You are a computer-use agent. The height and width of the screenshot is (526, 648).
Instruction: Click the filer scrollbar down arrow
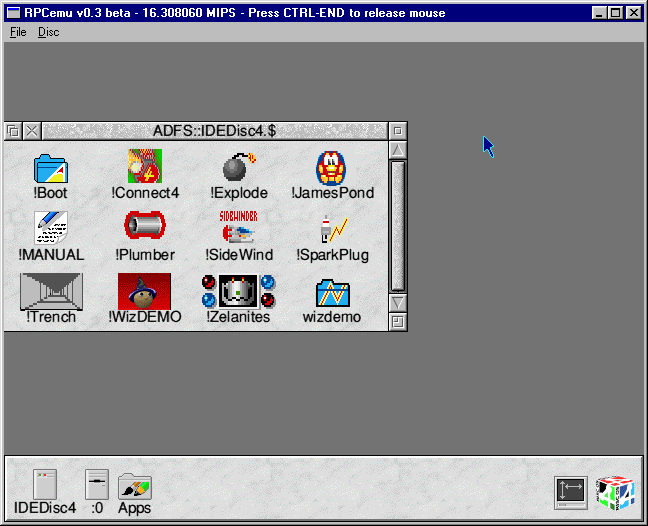(398, 302)
